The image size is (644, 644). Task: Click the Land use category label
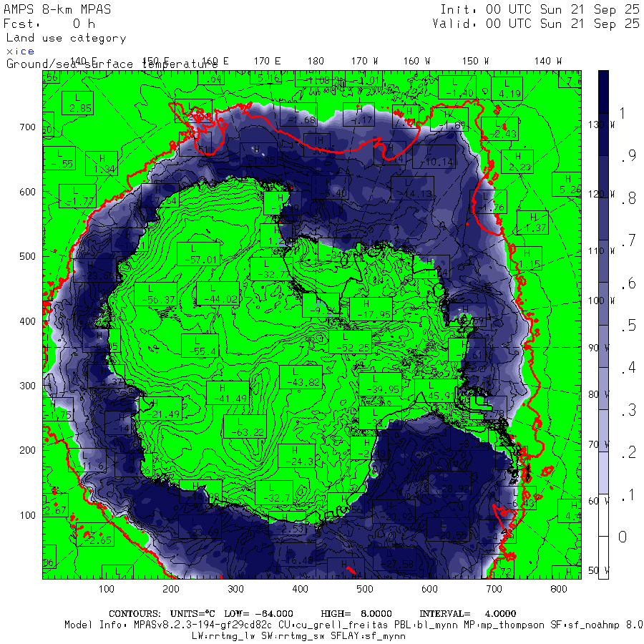tap(66, 39)
